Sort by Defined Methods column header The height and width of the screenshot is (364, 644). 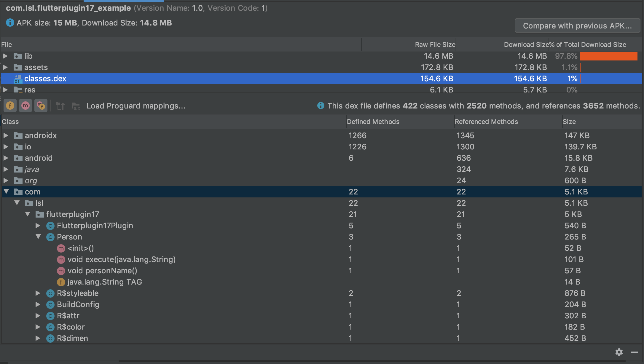(373, 122)
